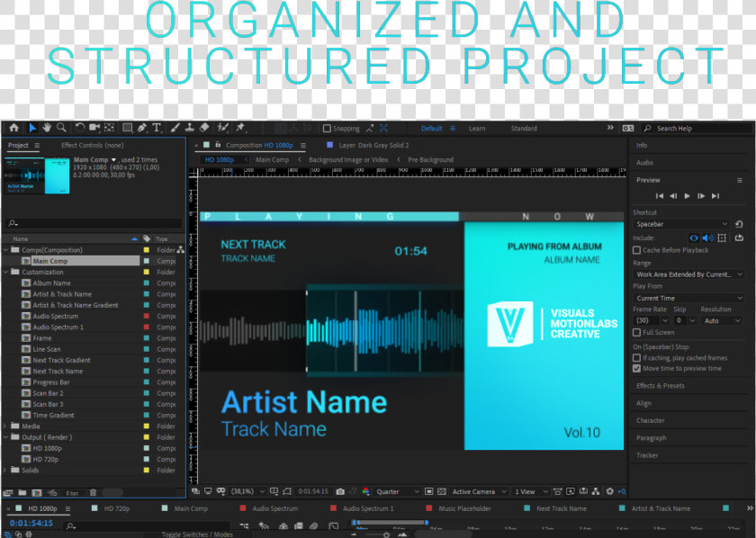This screenshot has height=538, width=756.
Task: Toggle transparency grid icon in viewer footer
Action: coord(442,492)
